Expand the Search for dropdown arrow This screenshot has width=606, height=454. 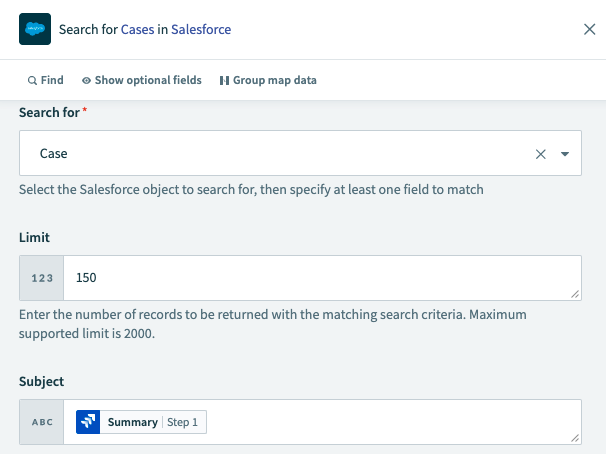point(565,154)
